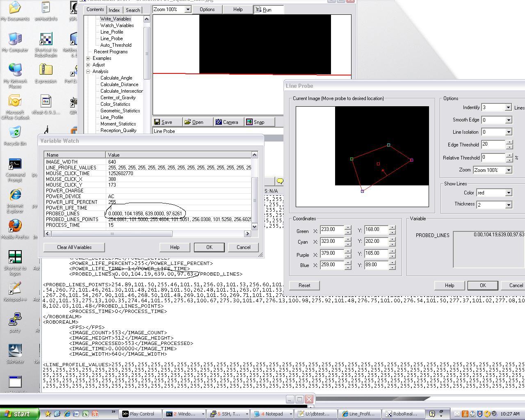The width and height of the screenshot is (525, 420).
Task: Select Geometric_Statistics in the Analysis tree
Action: (x=120, y=111)
